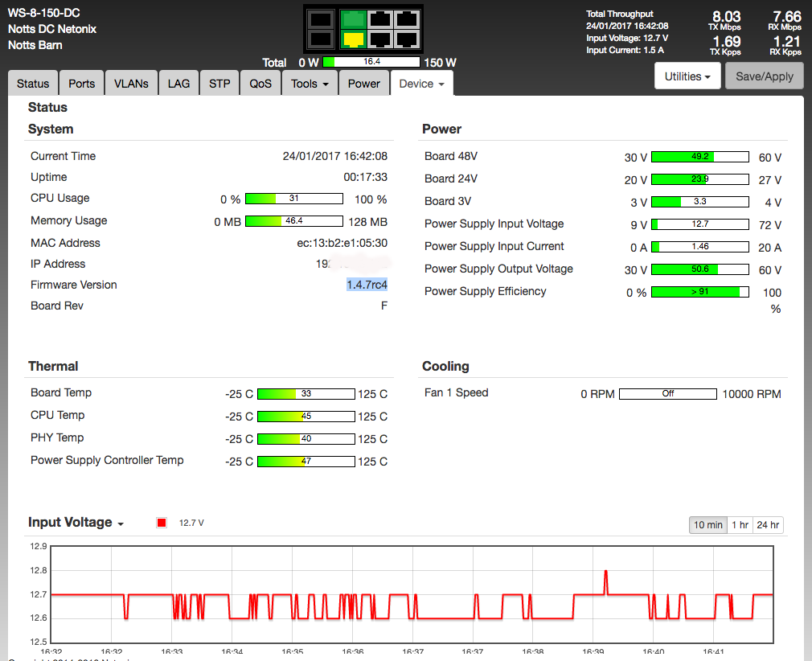812x661 pixels.
Task: Open the Ports tab
Action: (81, 84)
